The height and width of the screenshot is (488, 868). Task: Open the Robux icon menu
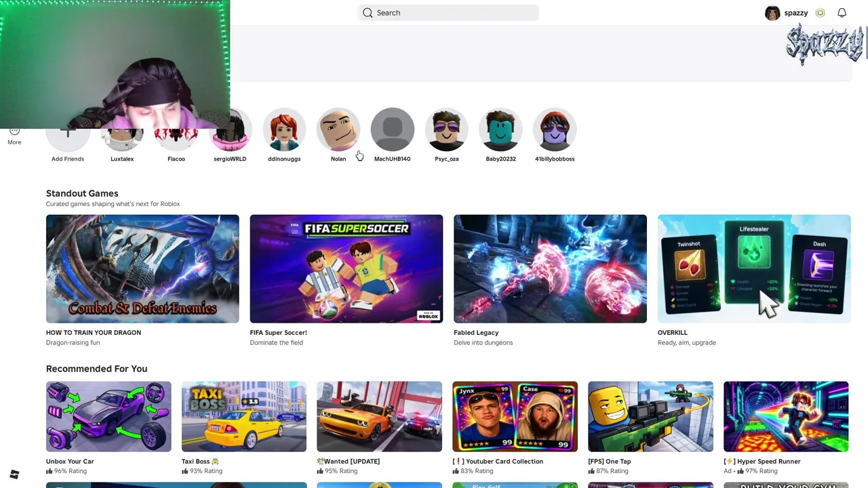(820, 12)
